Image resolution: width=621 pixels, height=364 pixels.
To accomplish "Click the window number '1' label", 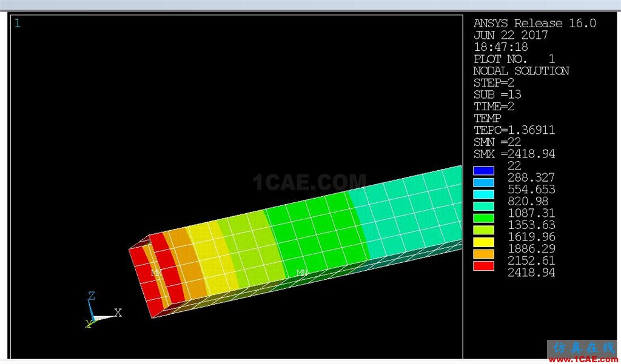I will [x=18, y=24].
